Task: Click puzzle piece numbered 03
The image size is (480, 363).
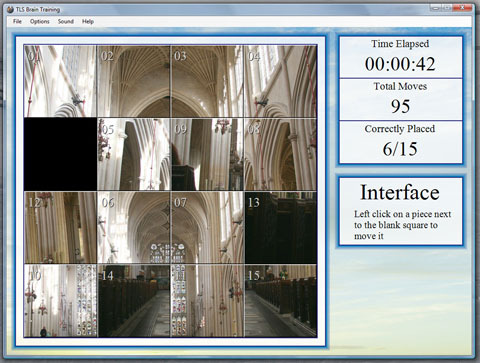Action: [207, 81]
